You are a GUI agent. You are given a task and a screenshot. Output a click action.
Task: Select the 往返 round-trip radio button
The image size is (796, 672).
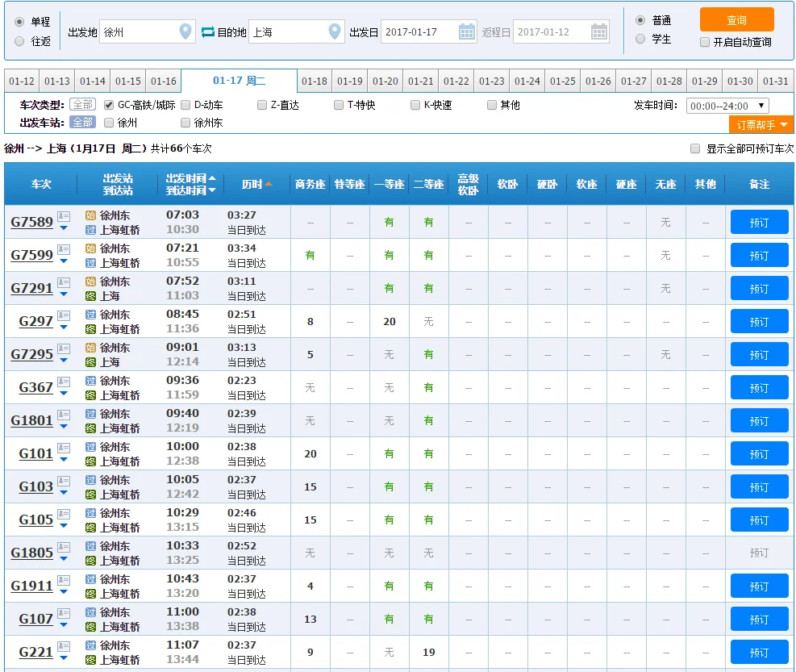(x=19, y=42)
